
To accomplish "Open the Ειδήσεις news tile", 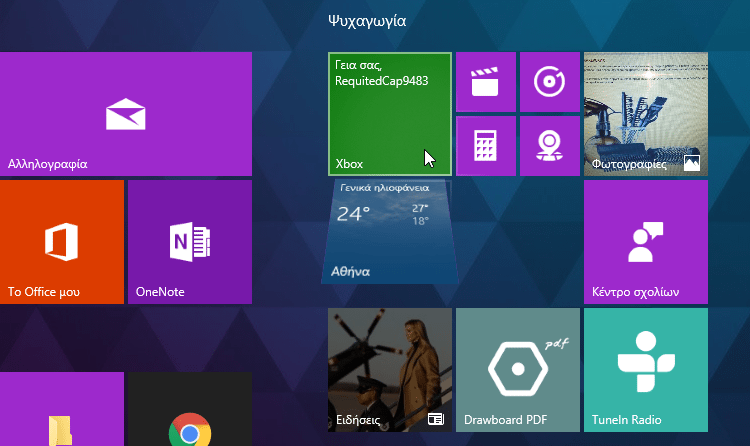I will 390,370.
